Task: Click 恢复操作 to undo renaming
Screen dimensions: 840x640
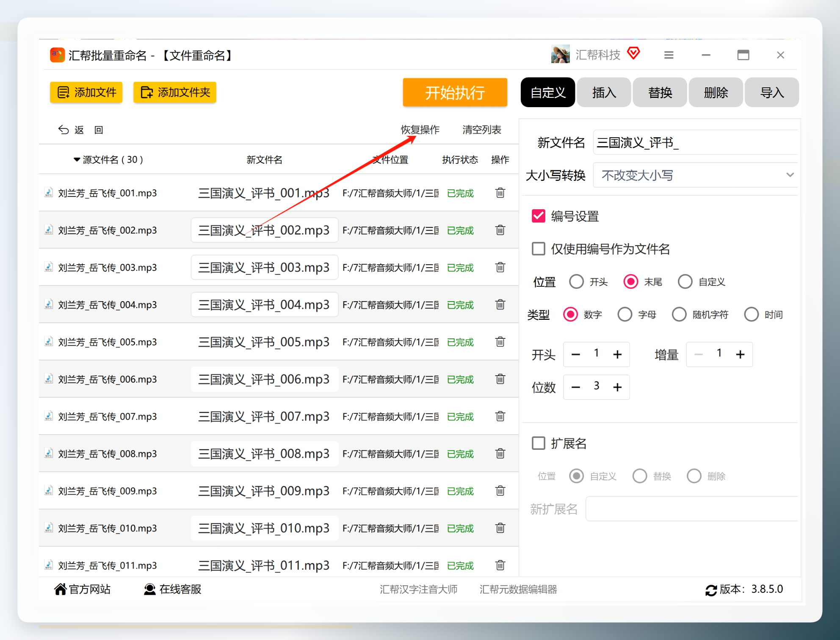Action: coord(420,130)
